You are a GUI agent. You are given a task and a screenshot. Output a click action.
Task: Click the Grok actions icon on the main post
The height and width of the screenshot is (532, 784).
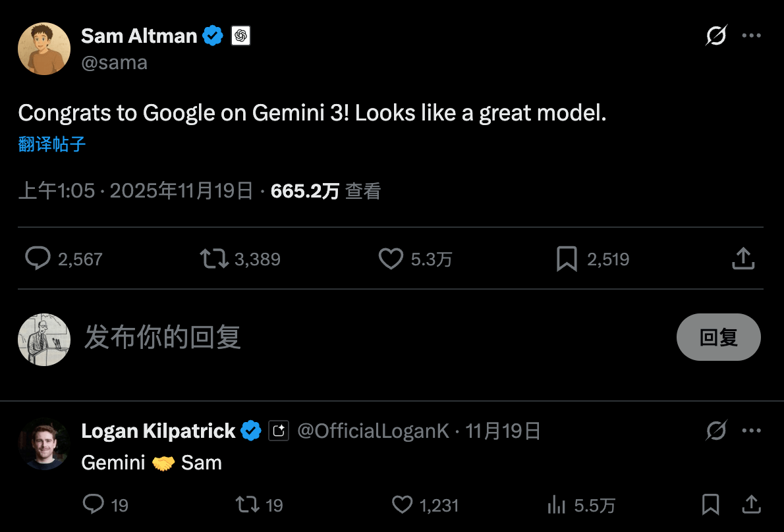tap(716, 36)
